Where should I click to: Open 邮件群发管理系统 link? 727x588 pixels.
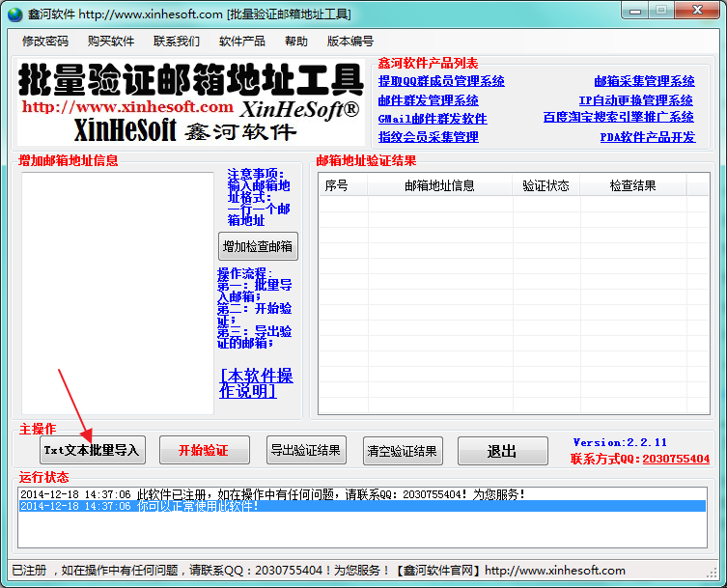429,100
